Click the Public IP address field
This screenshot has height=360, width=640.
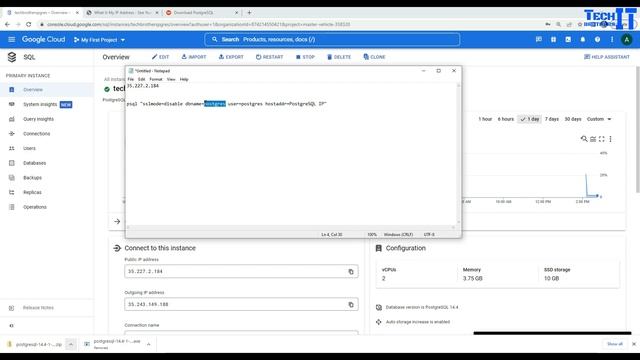(x=241, y=271)
